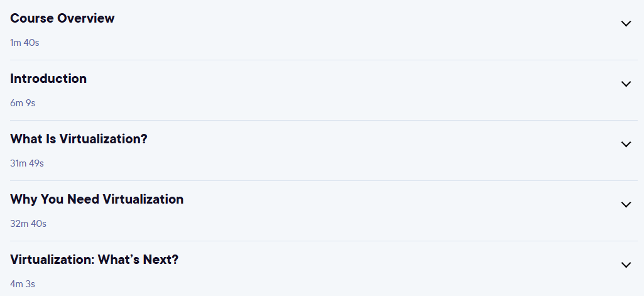The height and width of the screenshot is (296, 644).
Task: Click chevron beside What Is Virtualization?
Action: click(626, 145)
